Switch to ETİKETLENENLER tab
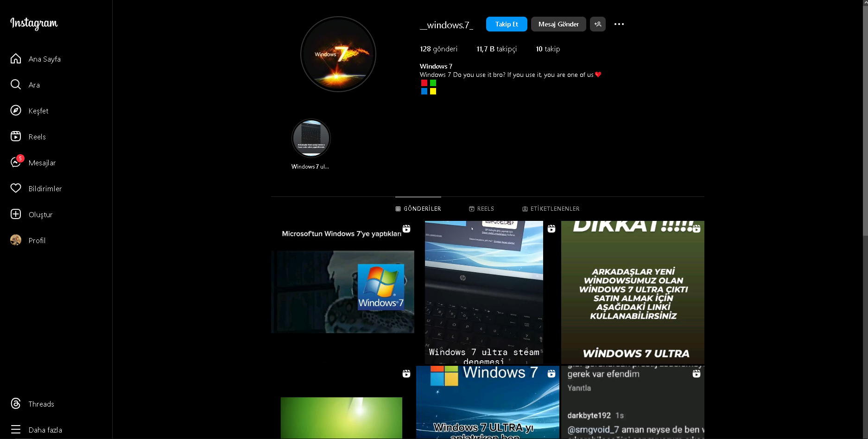868x439 pixels. click(x=551, y=209)
